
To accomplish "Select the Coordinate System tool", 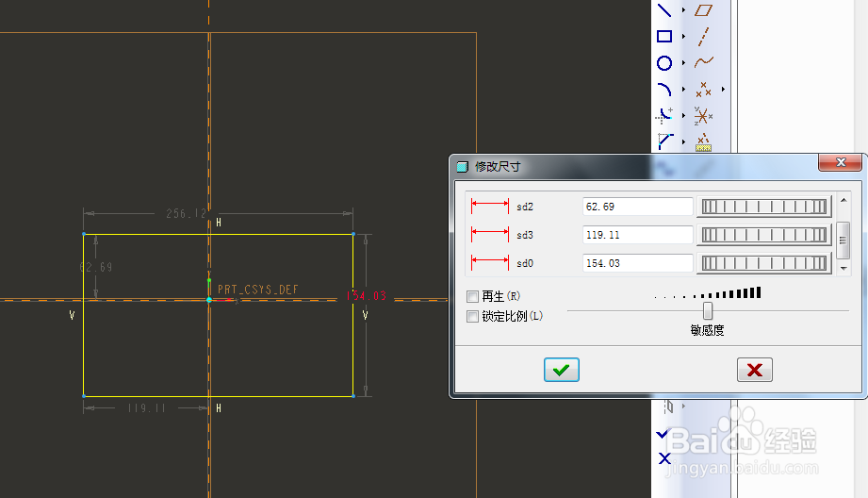I will 704,116.
